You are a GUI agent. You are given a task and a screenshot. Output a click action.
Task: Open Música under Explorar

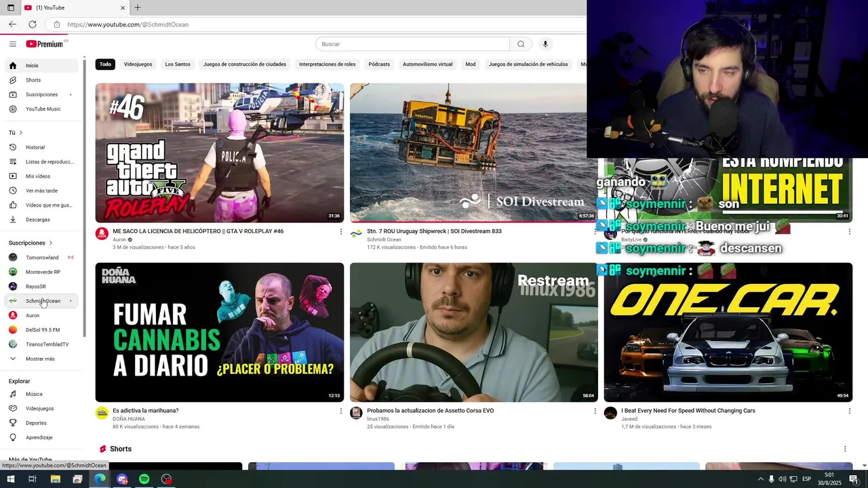(42, 394)
